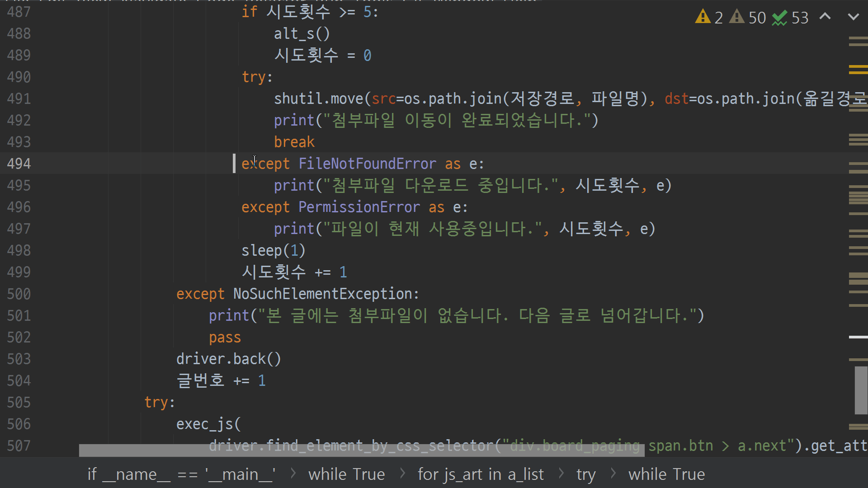This screenshot has height=488, width=868.
Task: Place cursor on "FileNotFoundError" text
Action: pos(367,164)
